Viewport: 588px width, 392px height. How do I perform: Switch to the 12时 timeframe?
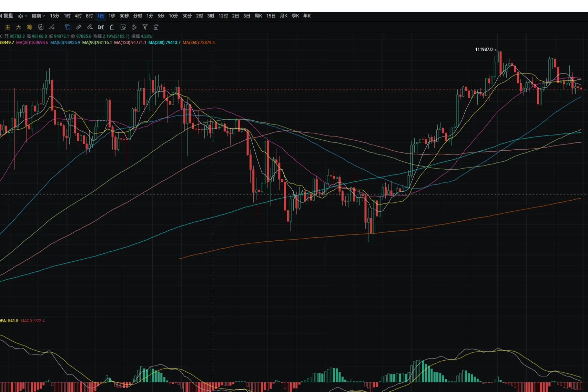223,16
